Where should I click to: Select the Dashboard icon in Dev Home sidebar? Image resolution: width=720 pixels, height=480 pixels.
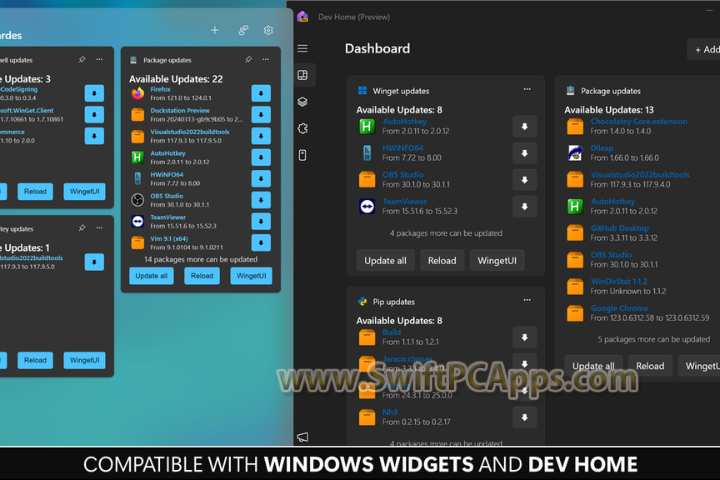click(x=303, y=75)
